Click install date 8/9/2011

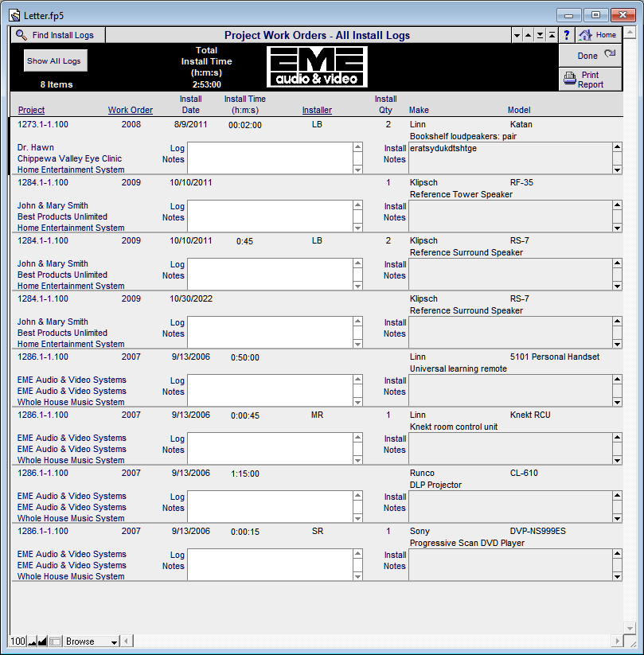pyautogui.click(x=190, y=124)
